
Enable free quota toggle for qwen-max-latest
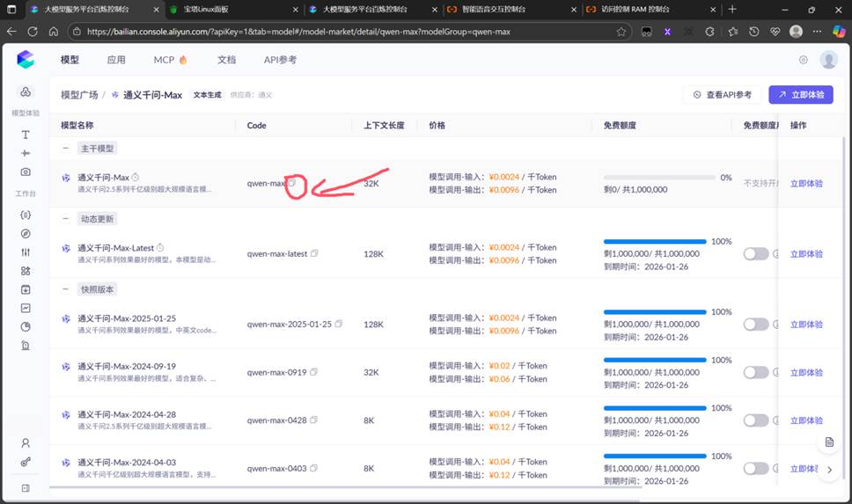pos(755,253)
